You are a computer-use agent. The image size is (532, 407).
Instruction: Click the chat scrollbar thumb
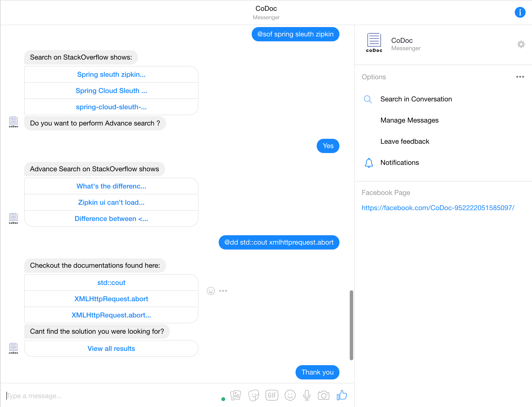pos(351,325)
